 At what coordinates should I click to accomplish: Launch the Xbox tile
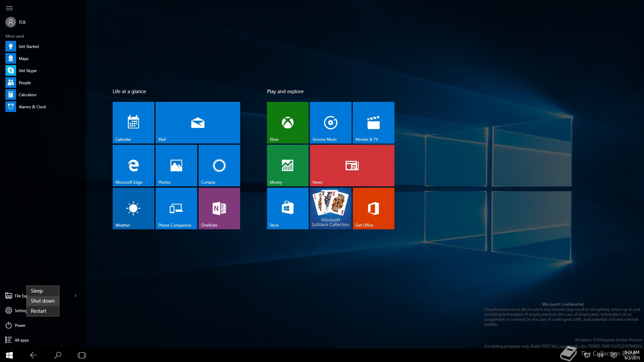[288, 123]
